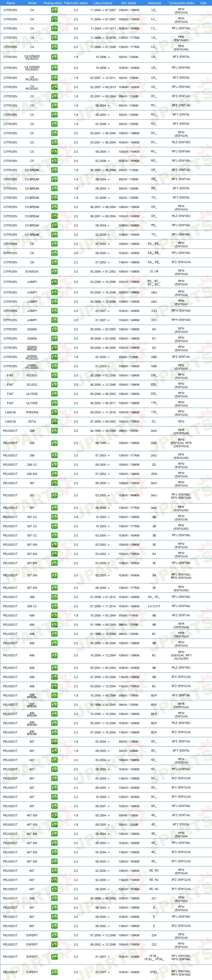212x980 pixels.
Task: Click the fuel icon in the Xsara Picasso 1.8 row
Action: click(x=54, y=357)
